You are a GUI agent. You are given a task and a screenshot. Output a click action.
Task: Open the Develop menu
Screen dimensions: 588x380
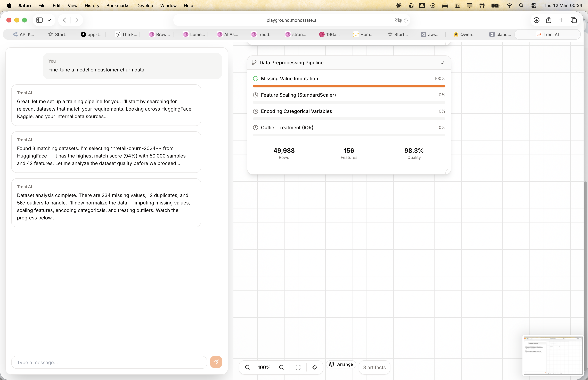[145, 5]
